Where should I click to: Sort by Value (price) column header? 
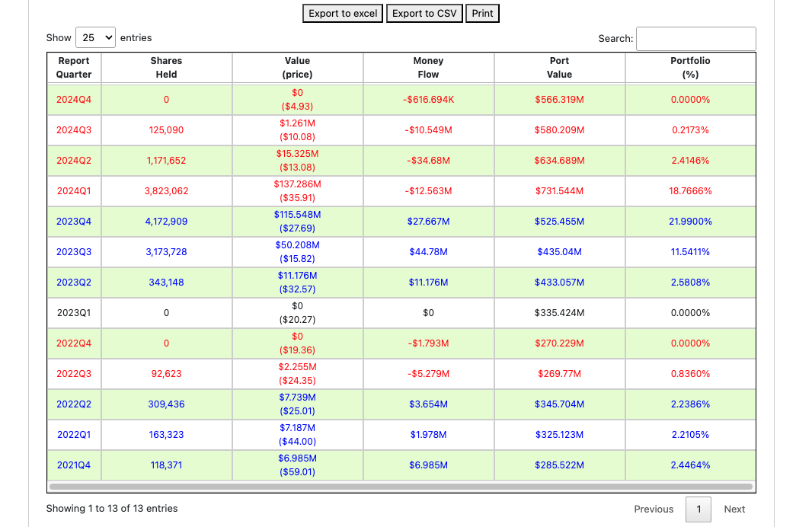point(297,68)
